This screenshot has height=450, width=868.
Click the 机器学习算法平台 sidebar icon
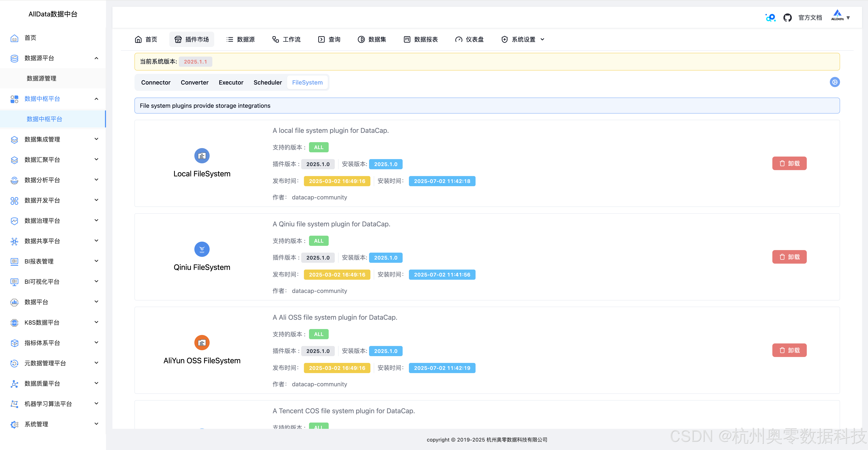[14, 404]
